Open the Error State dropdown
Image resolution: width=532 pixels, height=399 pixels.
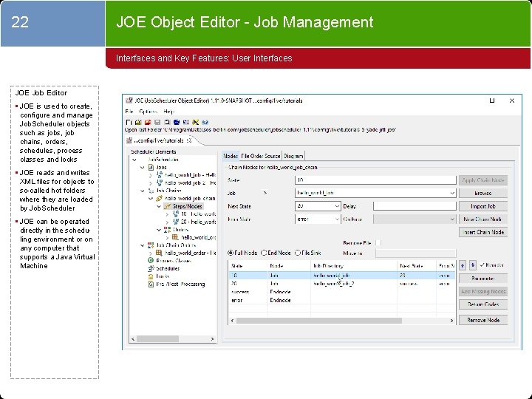337,219
